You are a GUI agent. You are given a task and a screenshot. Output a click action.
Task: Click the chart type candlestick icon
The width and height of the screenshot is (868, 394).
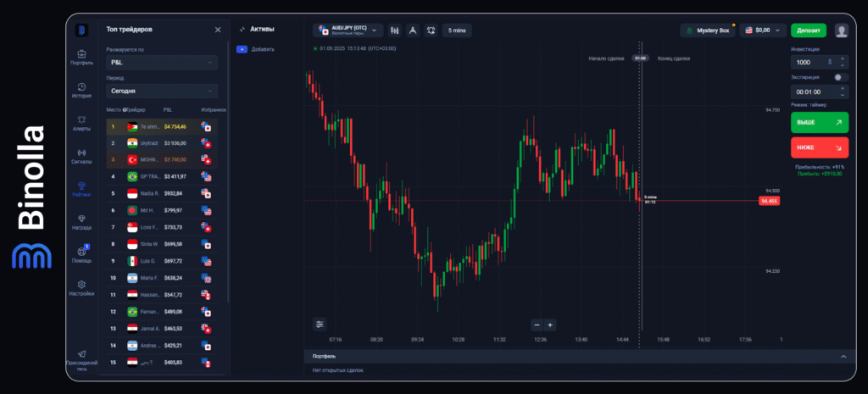click(394, 31)
